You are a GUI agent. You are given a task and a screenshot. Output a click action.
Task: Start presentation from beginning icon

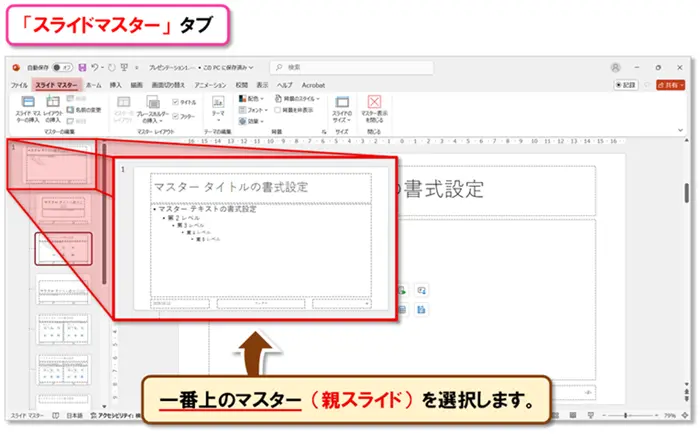[x=124, y=67]
